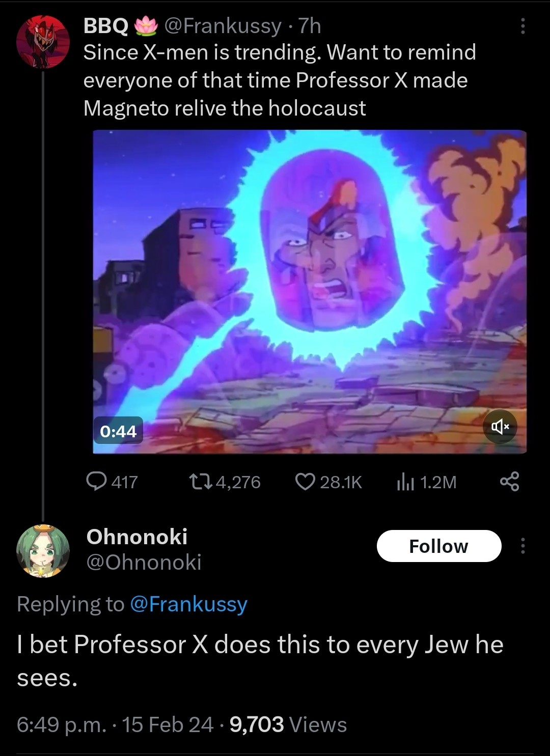Like the tweet with heart icon
Viewport: 550px width, 756px height.
[x=305, y=481]
